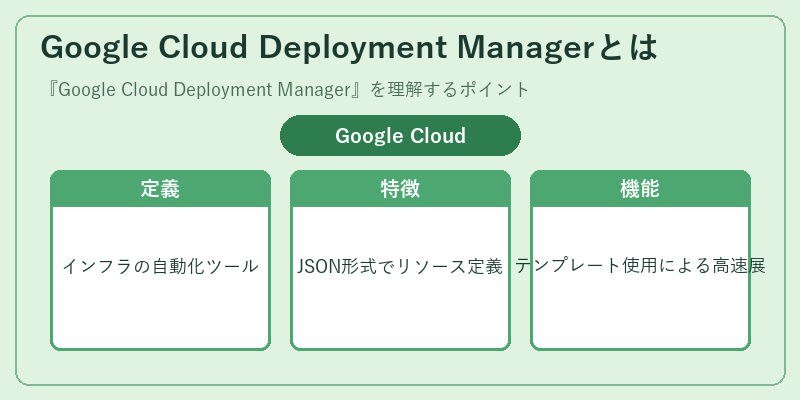The height and width of the screenshot is (400, 800).
Task: Click the '特徴' card header
Action: [401, 189]
